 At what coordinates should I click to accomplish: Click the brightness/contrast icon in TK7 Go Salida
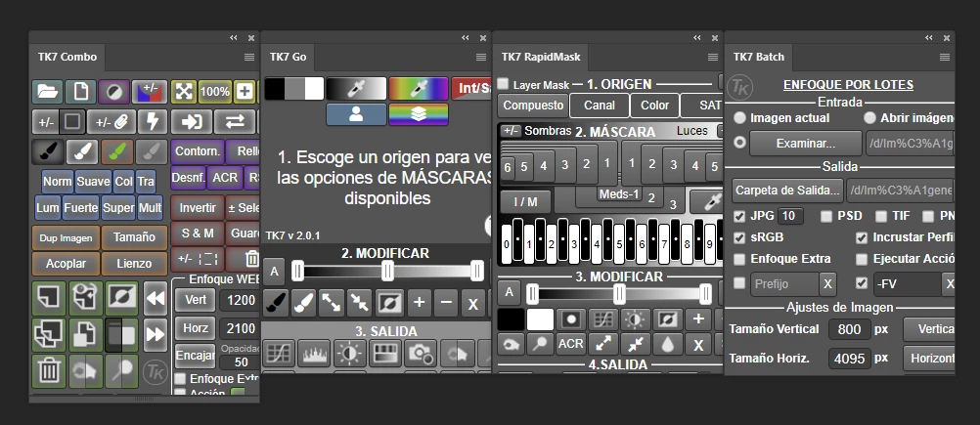click(x=349, y=354)
